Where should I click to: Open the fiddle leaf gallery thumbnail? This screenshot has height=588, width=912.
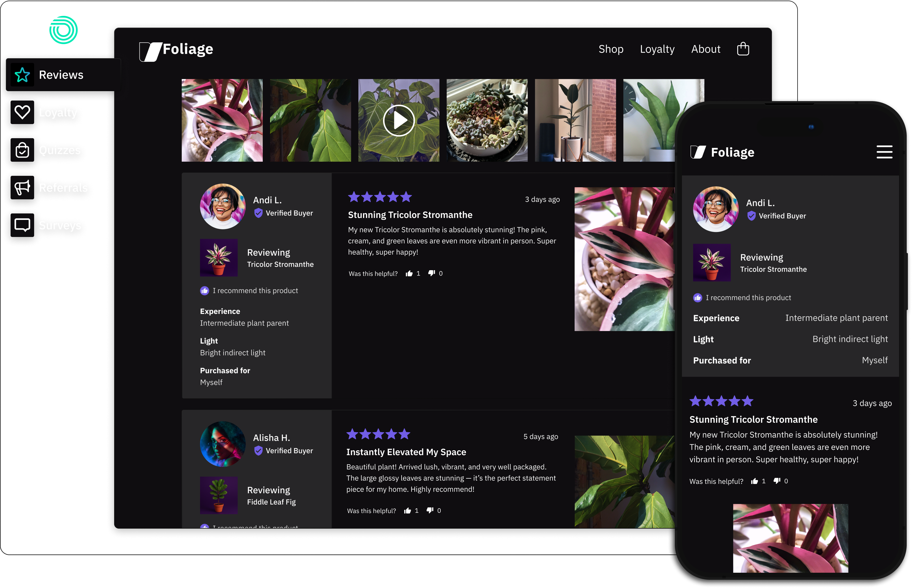pos(310,120)
